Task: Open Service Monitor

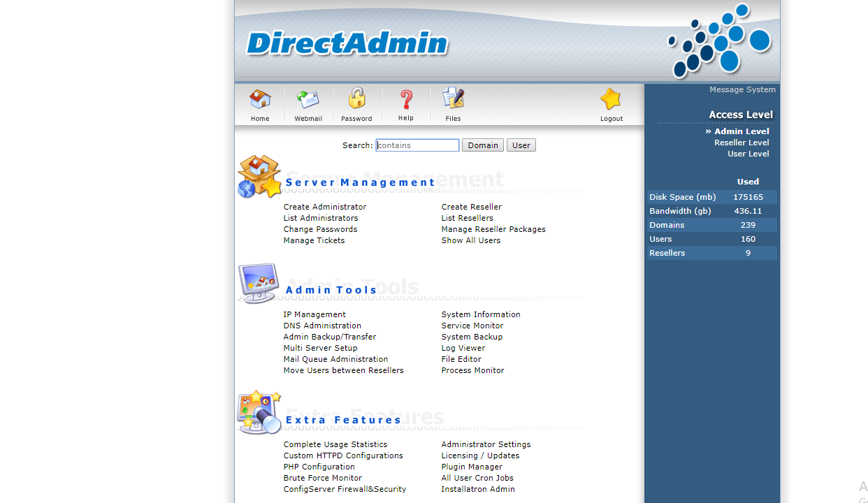Action: tap(472, 326)
